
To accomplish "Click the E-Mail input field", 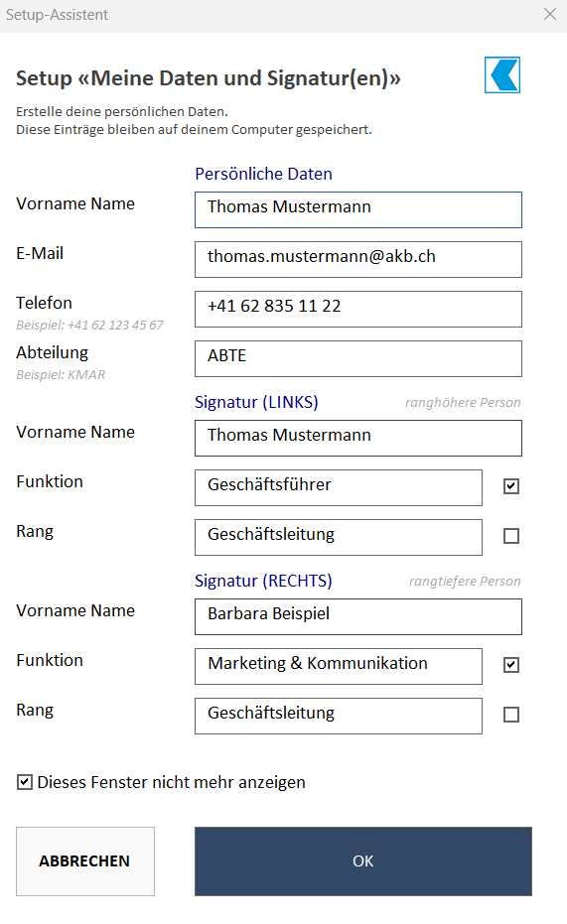I will click(358, 259).
